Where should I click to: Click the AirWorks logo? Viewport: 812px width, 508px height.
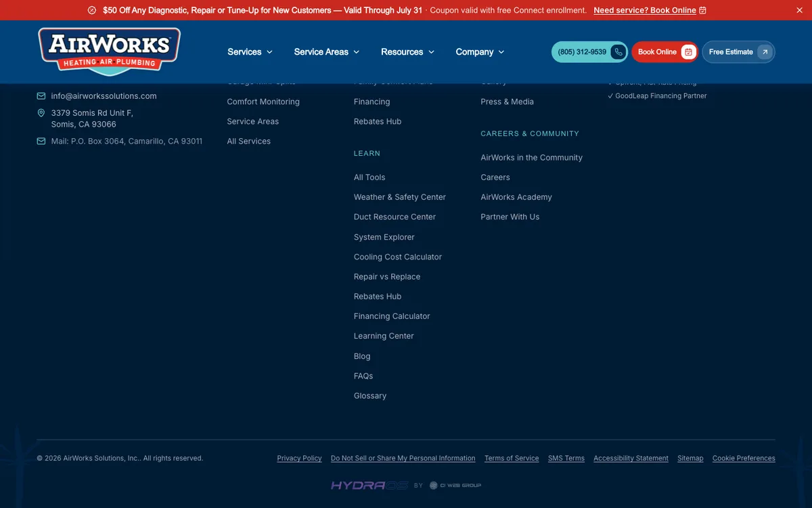(x=109, y=51)
